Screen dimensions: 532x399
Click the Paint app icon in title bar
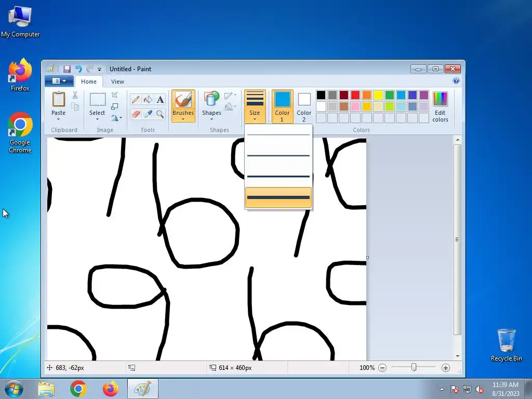click(x=50, y=69)
